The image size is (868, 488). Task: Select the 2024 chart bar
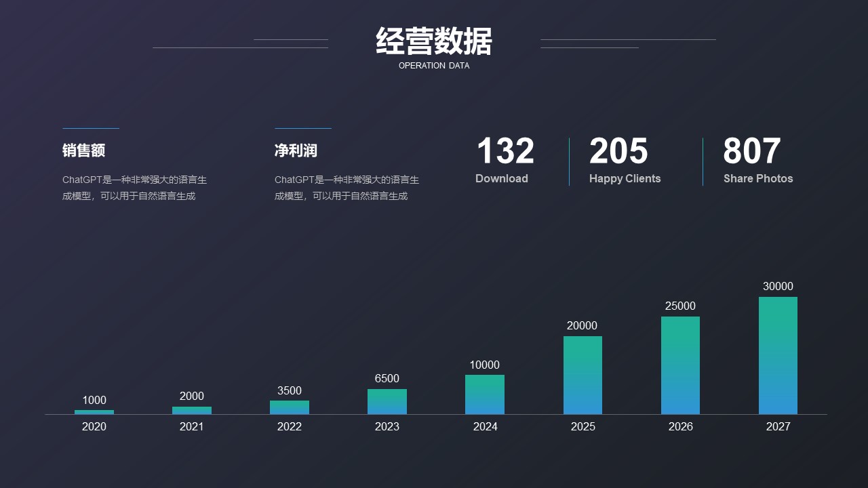[x=485, y=394]
